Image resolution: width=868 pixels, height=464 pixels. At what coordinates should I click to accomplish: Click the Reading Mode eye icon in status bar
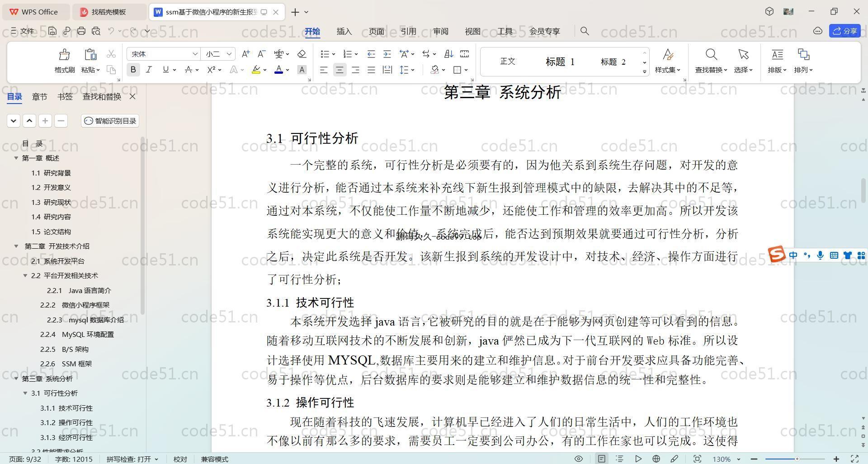[578, 459]
